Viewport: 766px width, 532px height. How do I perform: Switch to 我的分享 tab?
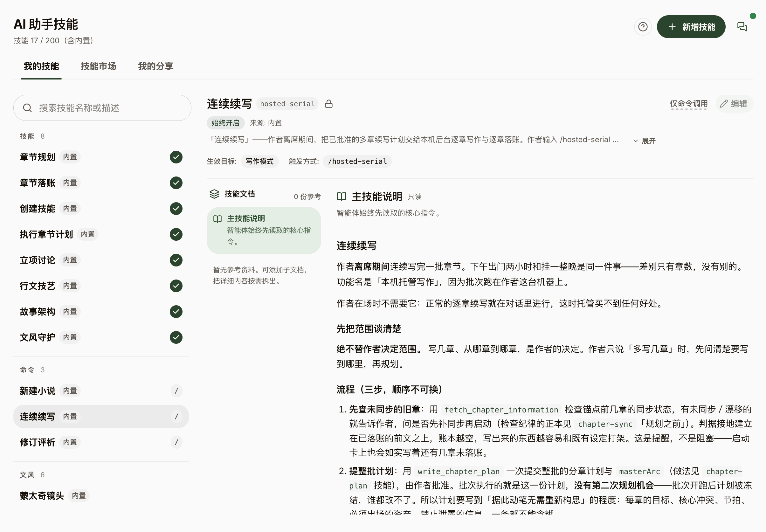pos(156,66)
